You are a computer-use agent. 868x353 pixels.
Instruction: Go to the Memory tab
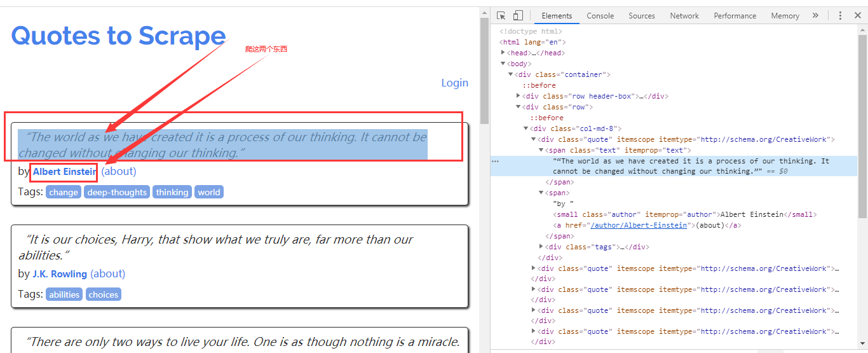point(785,16)
